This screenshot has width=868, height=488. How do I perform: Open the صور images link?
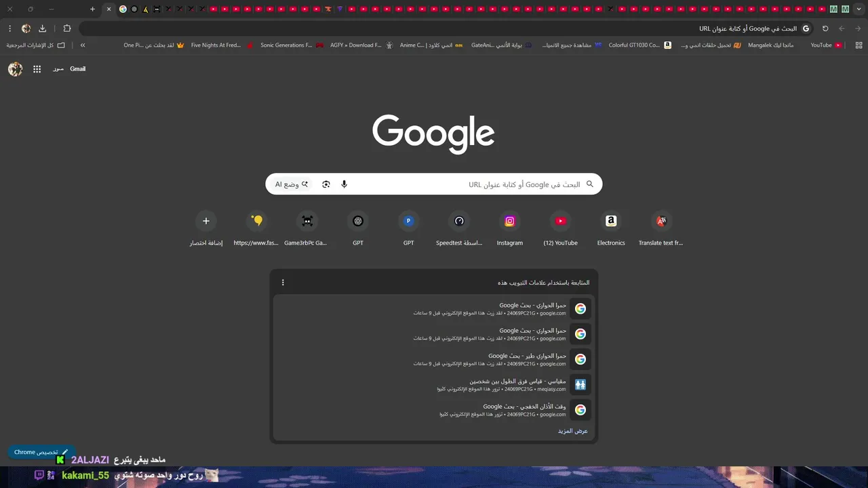pos(58,69)
